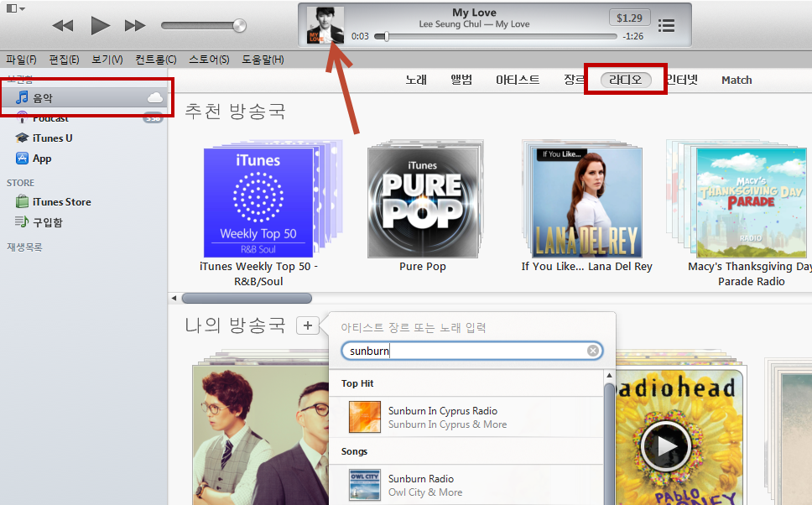812x505 pixels.
Task: Open the 컨트롤(C) menu
Action: pos(156,60)
